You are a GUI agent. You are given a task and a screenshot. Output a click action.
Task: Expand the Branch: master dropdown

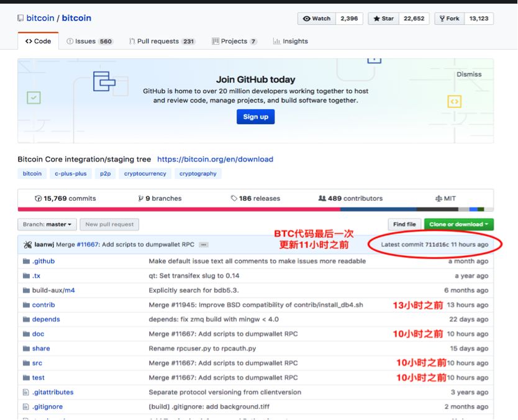(47, 224)
